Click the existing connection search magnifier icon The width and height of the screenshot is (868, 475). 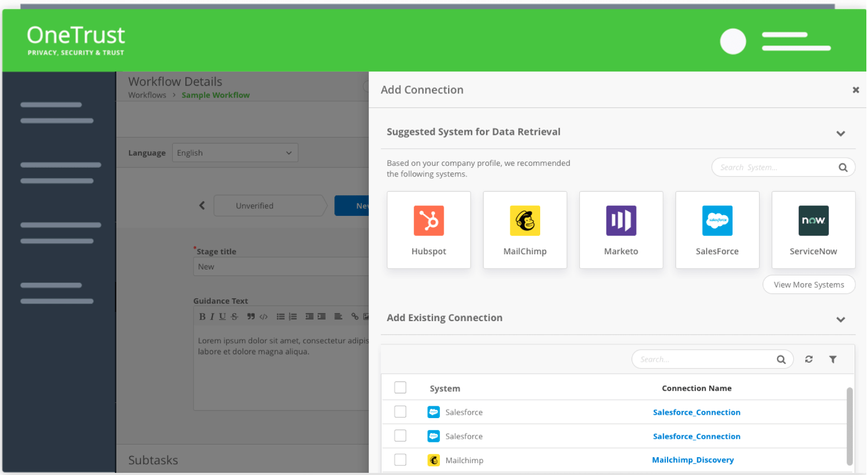[781, 360]
